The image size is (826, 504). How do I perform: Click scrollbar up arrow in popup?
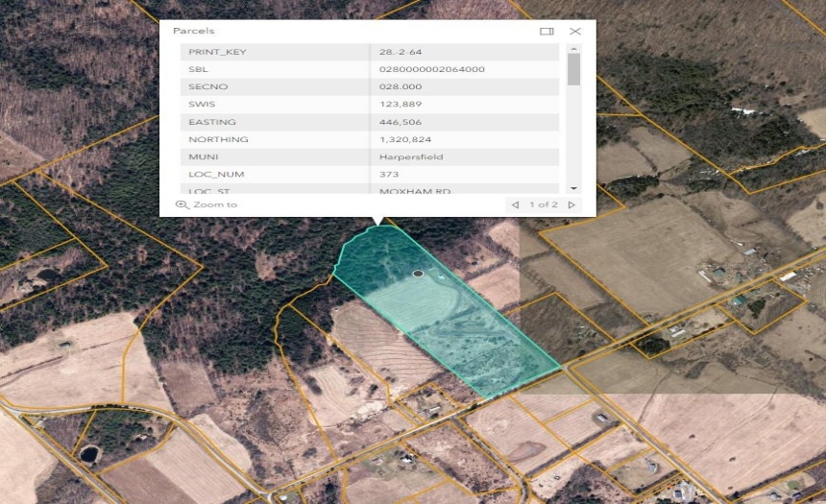point(573,47)
